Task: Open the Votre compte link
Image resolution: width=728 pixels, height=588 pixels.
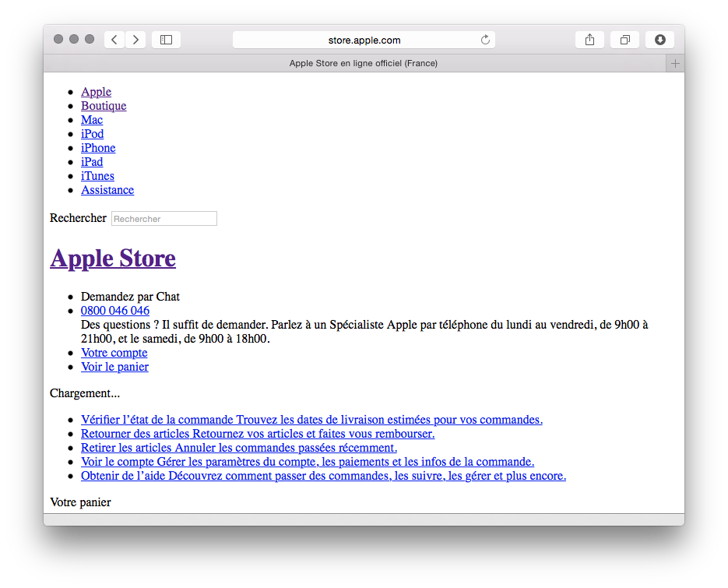Action: point(114,353)
